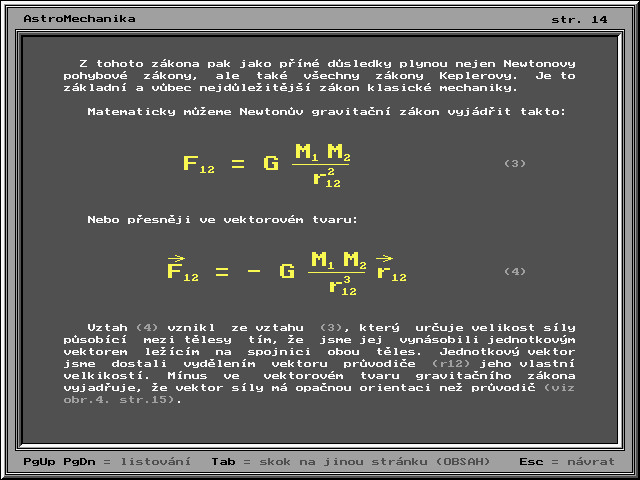Click the words 'Jednotkový vektor' in last paragraph
The image size is (640, 480).
(507, 352)
